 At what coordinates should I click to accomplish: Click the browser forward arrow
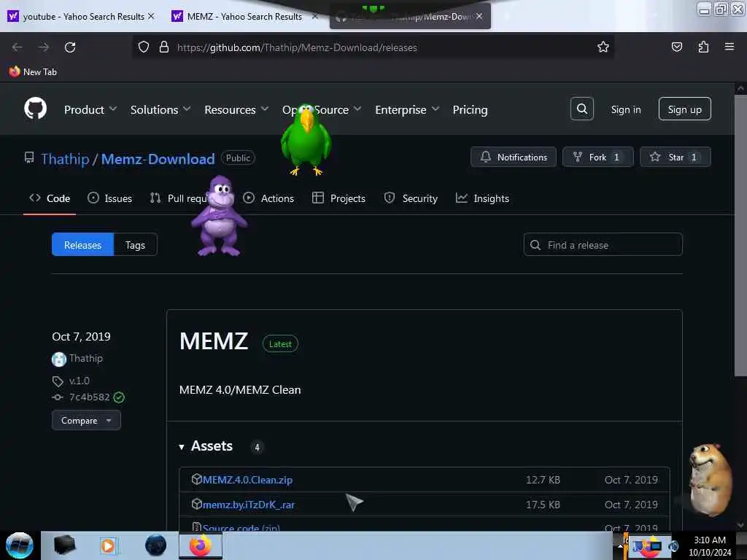point(44,47)
